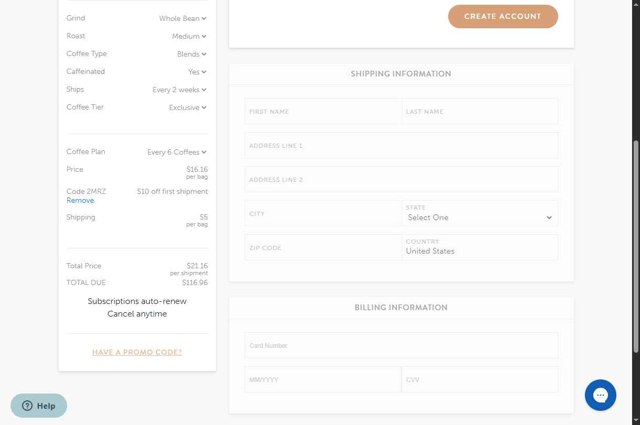Expand Coffee Plan Every 6 Coffees
Viewport: 640px width, 425px height.
[x=177, y=152]
